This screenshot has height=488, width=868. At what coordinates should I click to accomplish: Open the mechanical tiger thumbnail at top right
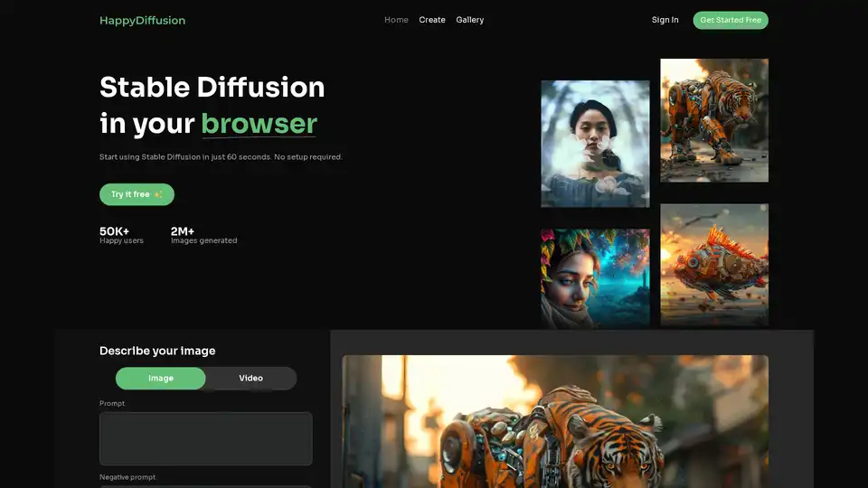(x=714, y=120)
